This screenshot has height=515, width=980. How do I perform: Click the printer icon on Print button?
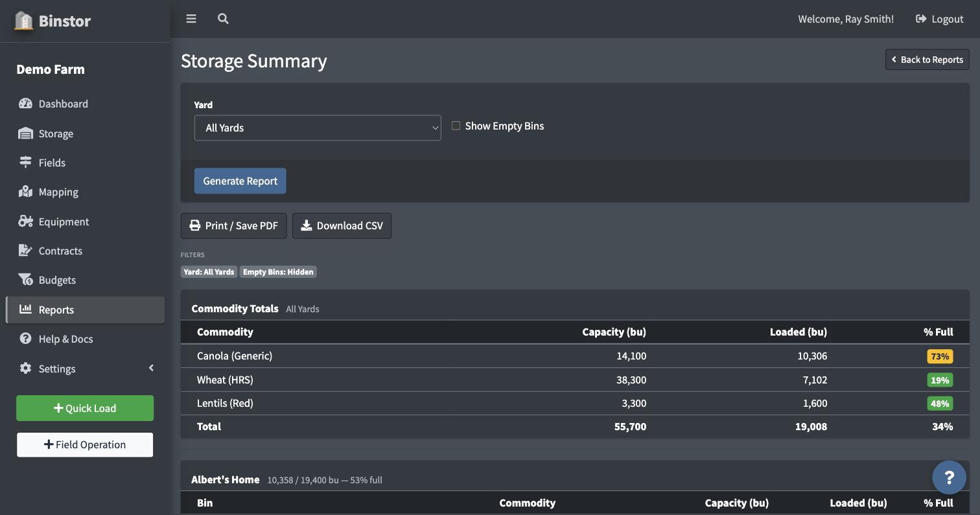coord(194,225)
